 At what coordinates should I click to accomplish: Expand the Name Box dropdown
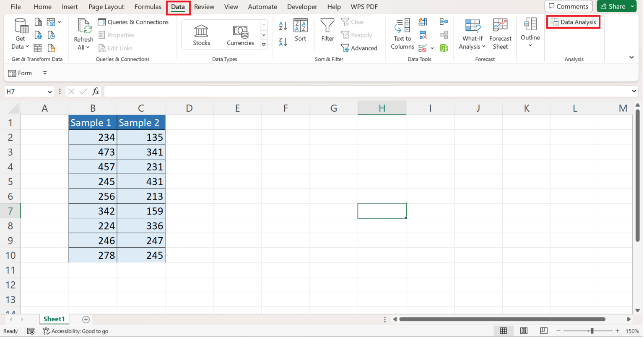tap(51, 91)
